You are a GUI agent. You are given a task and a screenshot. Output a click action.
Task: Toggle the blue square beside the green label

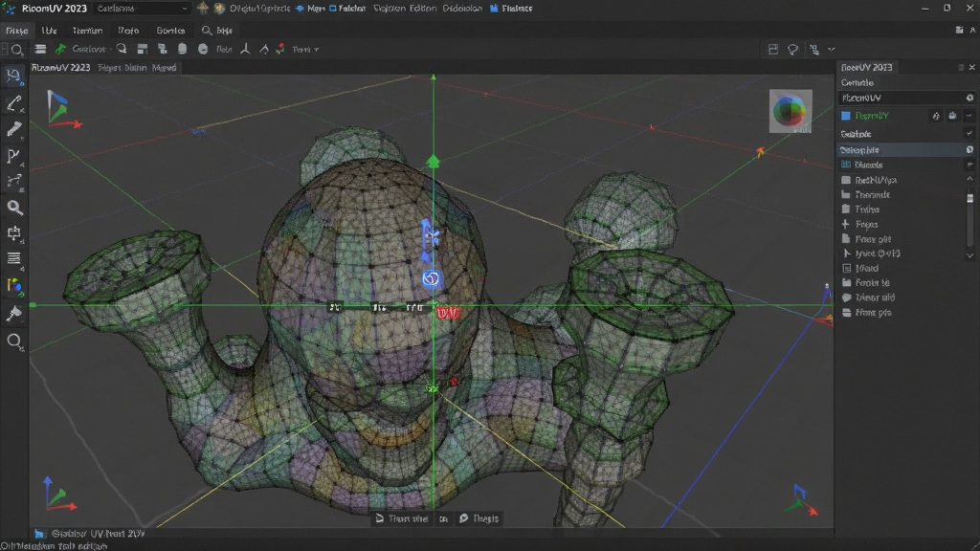(x=846, y=116)
